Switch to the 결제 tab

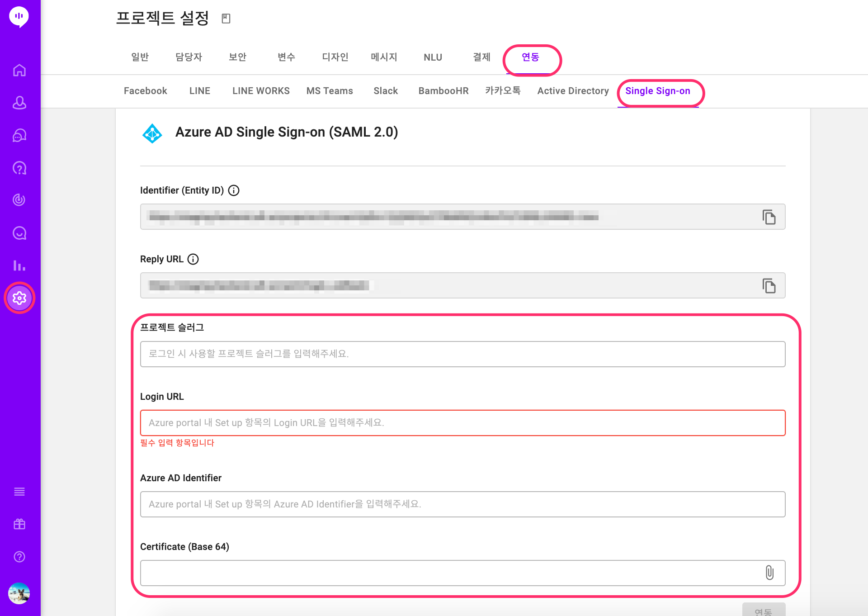482,57
